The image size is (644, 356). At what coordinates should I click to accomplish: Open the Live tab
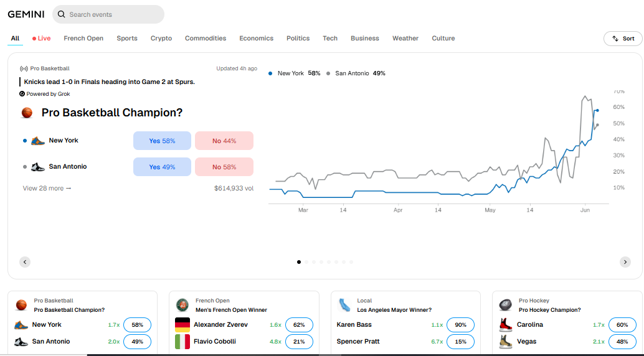click(x=42, y=38)
